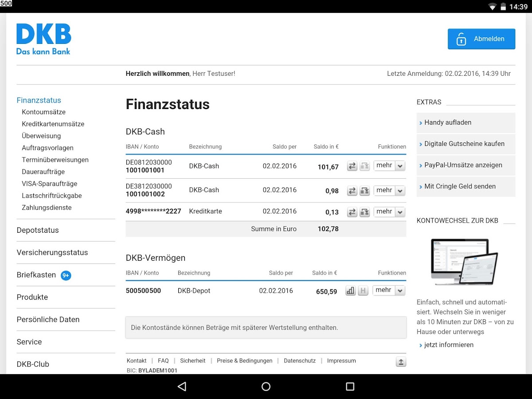Click account number 1001001001
Viewport: 532px width, 399px height.
click(145, 170)
